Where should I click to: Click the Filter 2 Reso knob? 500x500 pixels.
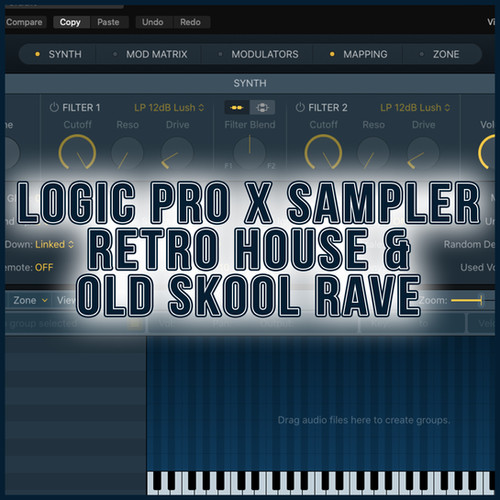coord(373,153)
